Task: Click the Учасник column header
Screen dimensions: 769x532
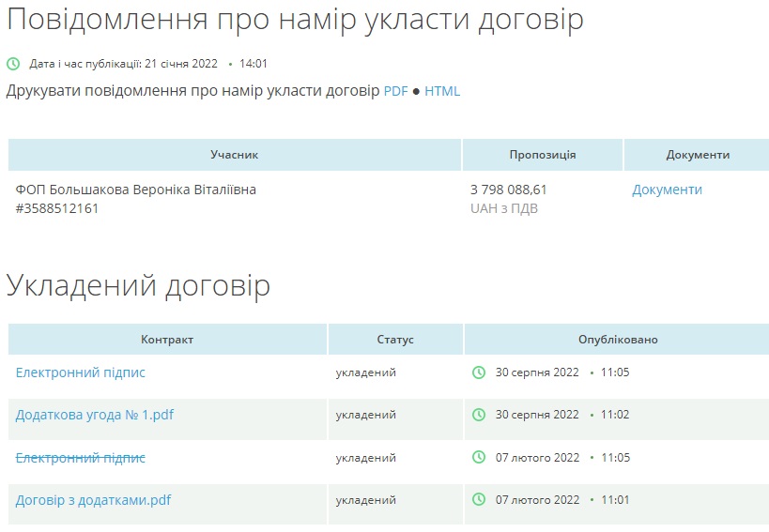Action: (x=234, y=155)
